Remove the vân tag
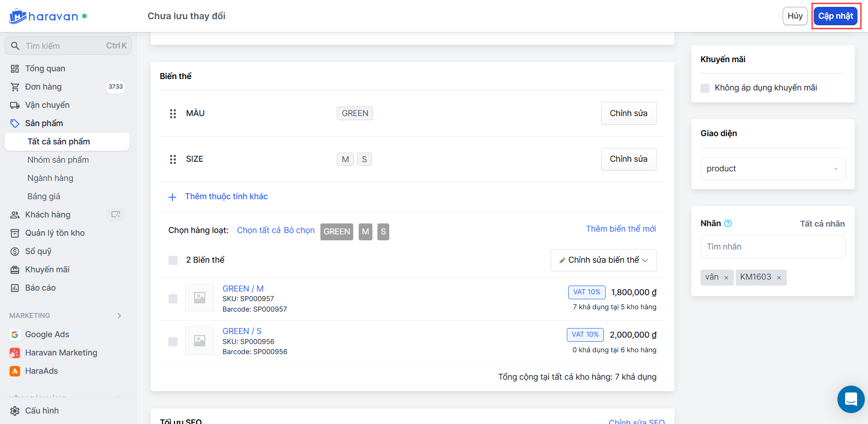This screenshot has height=424, width=868. (x=726, y=278)
